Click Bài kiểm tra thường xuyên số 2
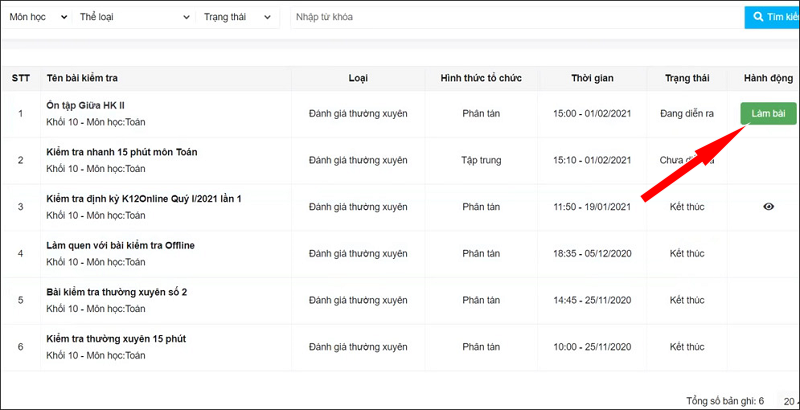 [x=116, y=292]
